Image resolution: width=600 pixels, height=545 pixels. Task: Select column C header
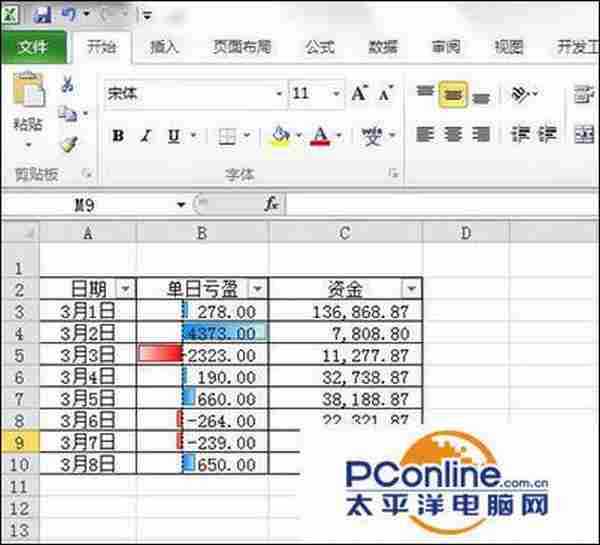344,233
